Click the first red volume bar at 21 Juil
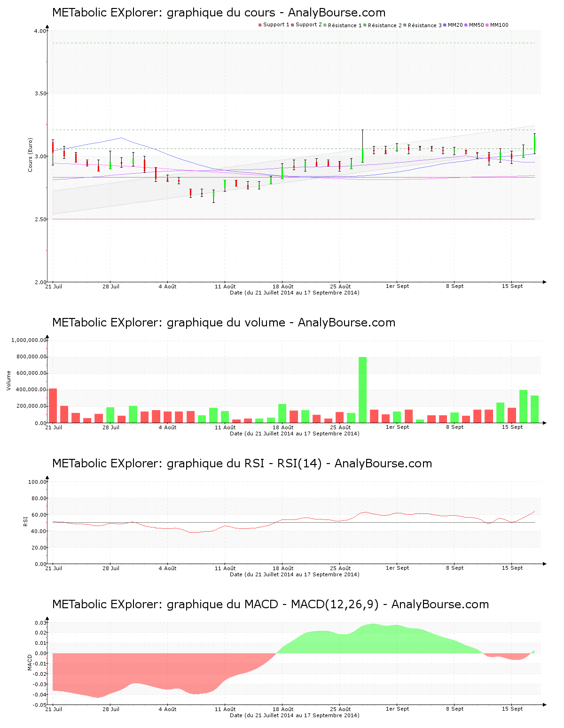564x728 pixels. [53, 405]
